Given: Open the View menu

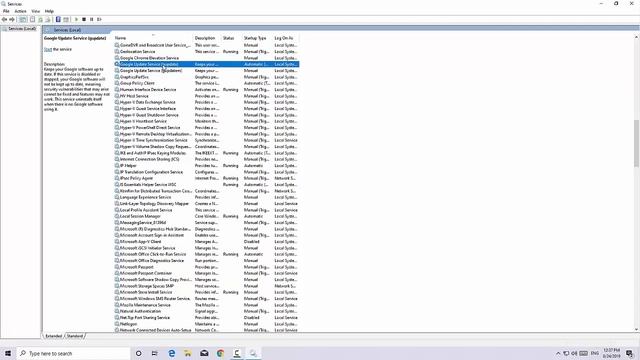Looking at the screenshot, I should [36, 11].
